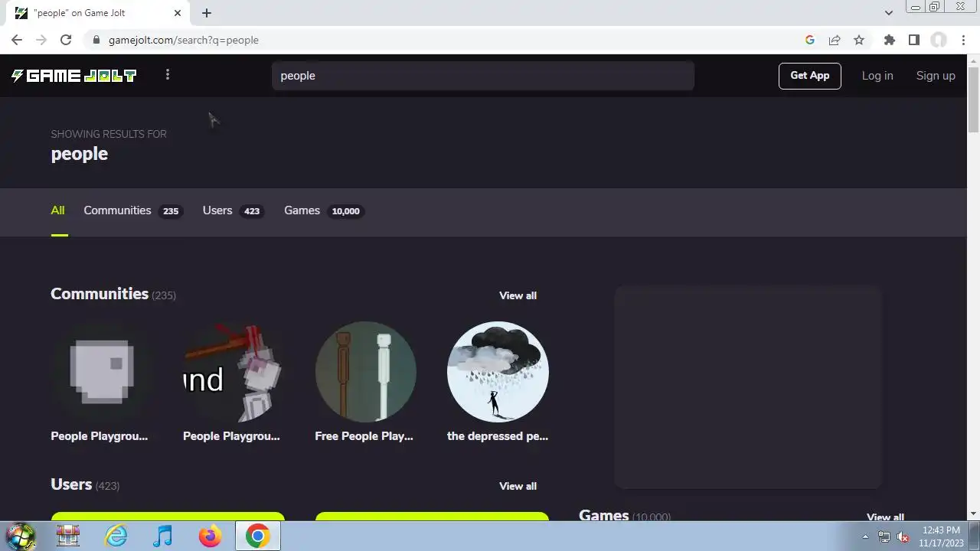Switch to the Games tab
The width and height of the screenshot is (980, 551).
[x=324, y=210]
